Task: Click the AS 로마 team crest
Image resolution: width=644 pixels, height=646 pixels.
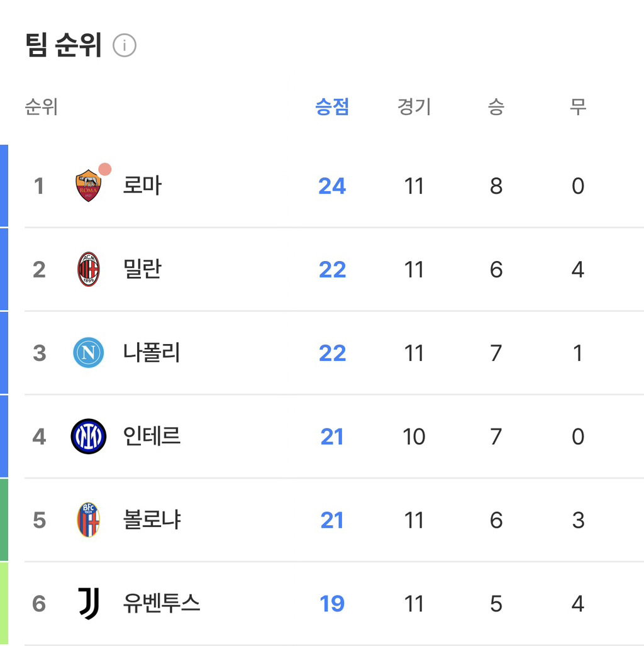Action: [x=89, y=185]
